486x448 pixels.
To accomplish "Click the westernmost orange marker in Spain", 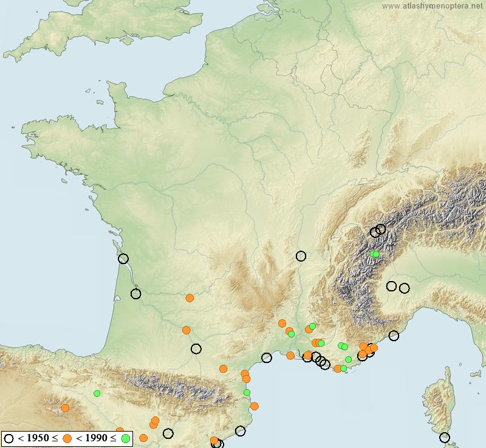I will 65,408.
